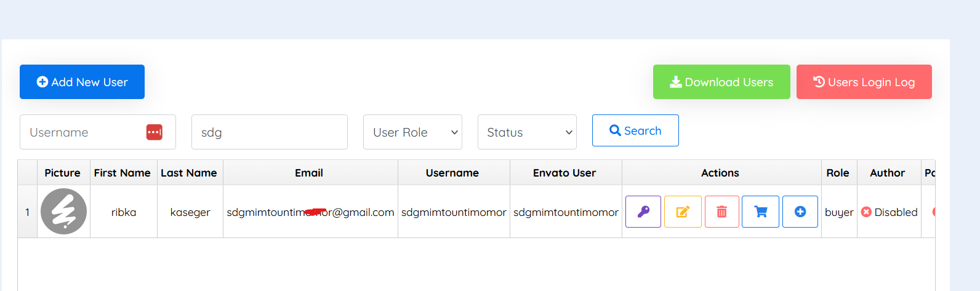Click the Envato User column header

click(x=564, y=173)
